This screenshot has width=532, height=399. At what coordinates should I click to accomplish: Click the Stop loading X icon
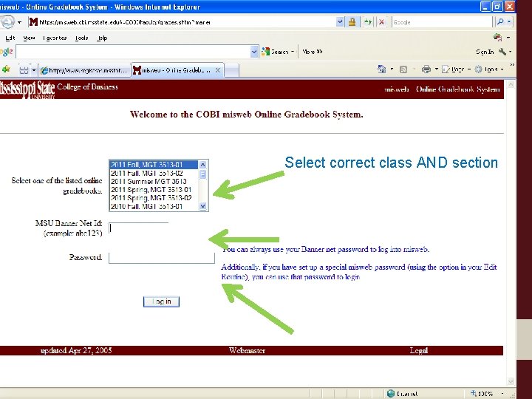tap(382, 22)
